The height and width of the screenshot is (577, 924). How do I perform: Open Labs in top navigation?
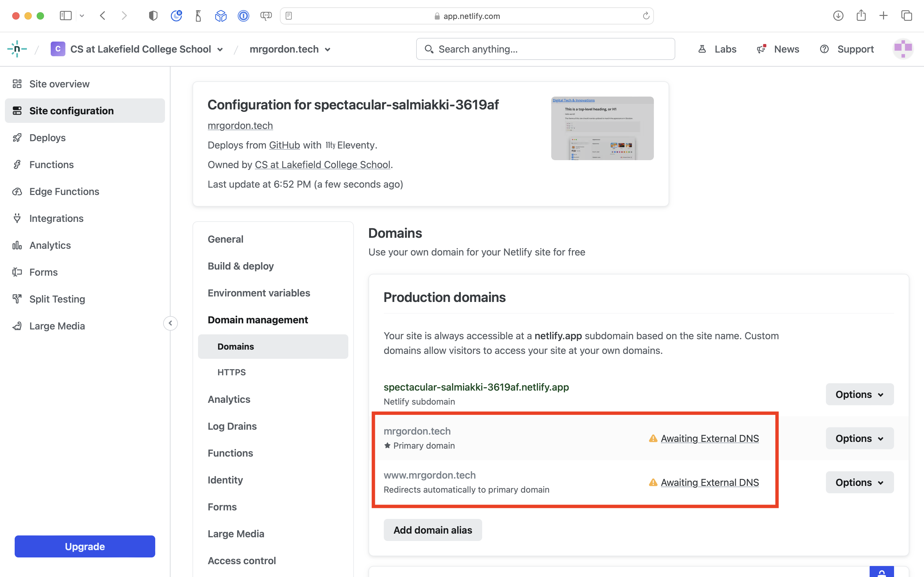(717, 49)
